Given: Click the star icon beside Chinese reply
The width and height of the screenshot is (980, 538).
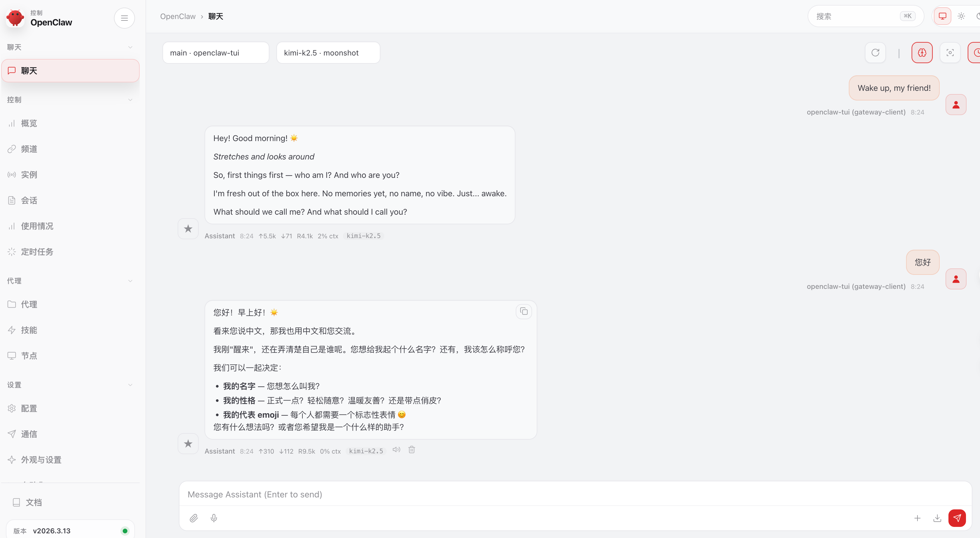Looking at the screenshot, I should pos(188,443).
